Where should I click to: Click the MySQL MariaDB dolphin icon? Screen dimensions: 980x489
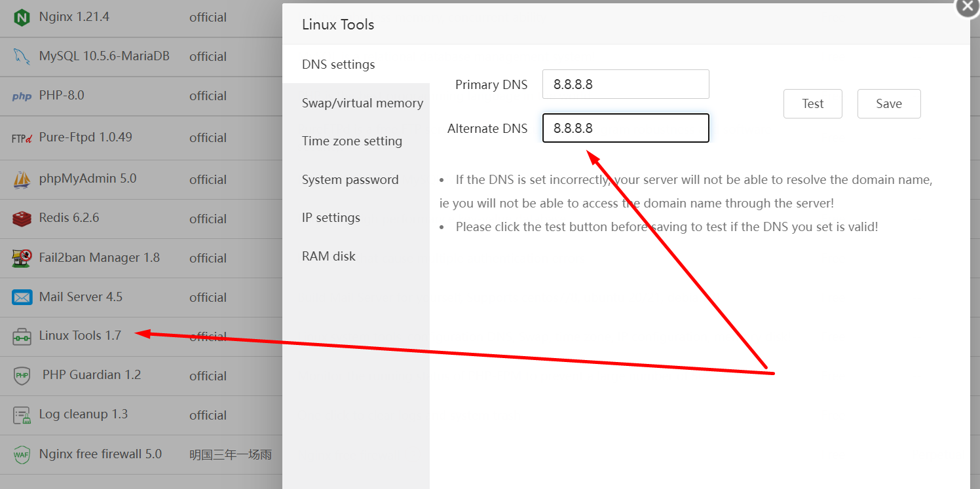tap(22, 57)
